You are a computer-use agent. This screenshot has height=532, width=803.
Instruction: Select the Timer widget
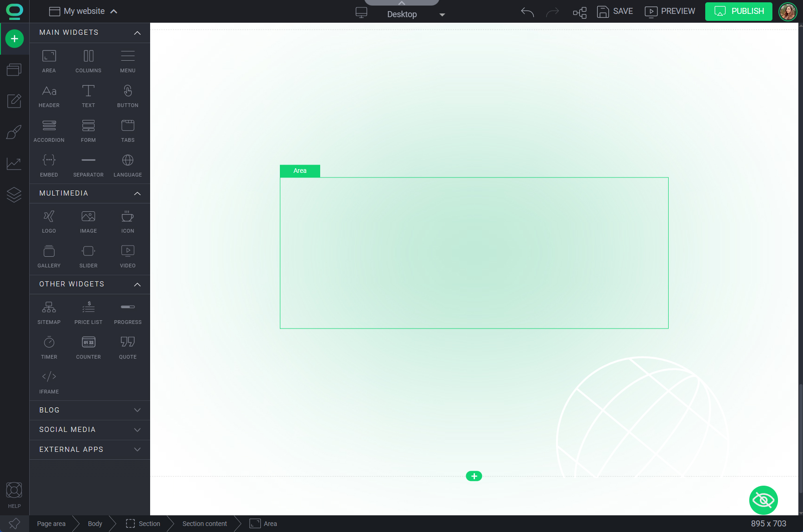coord(49,348)
